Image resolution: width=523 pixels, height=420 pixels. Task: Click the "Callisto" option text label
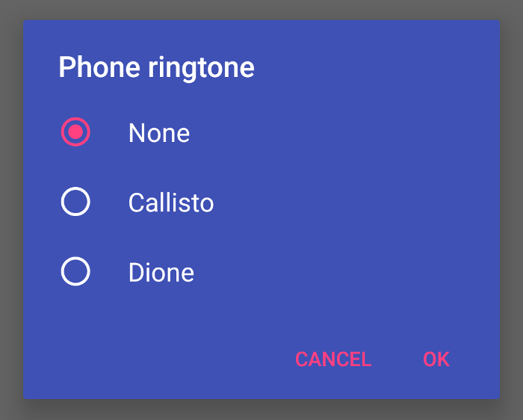[x=171, y=203]
